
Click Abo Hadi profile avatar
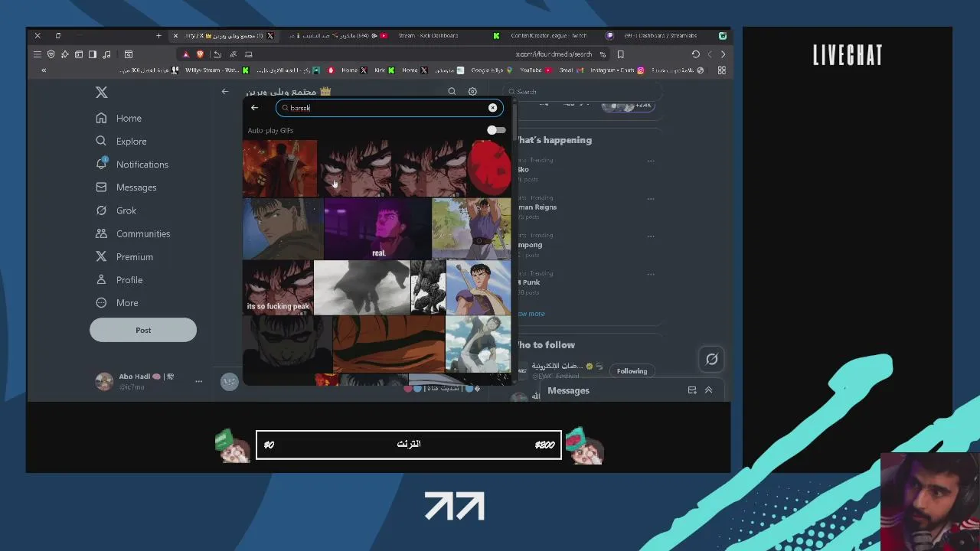(x=104, y=381)
